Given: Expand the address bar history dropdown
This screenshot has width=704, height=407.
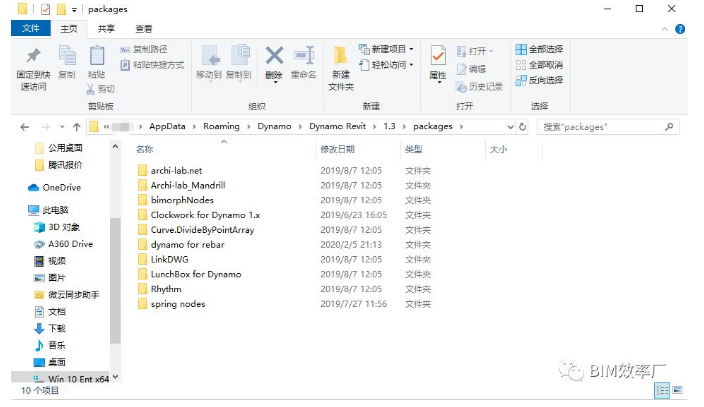Looking at the screenshot, I should [x=510, y=127].
